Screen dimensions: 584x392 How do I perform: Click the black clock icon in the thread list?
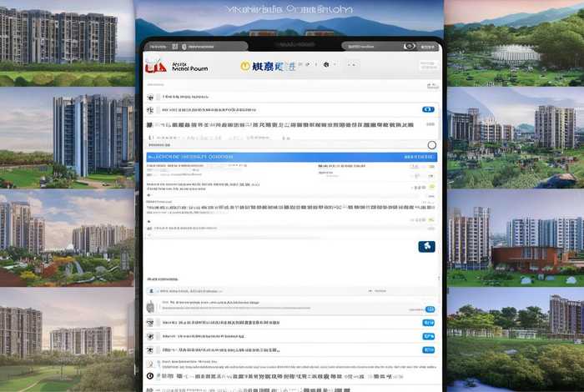click(150, 376)
